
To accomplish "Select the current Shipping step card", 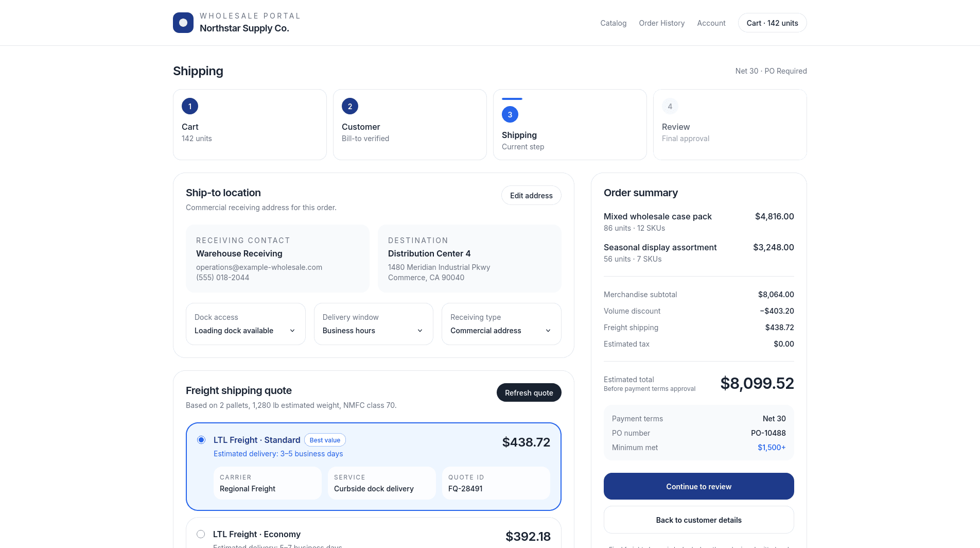I will tap(570, 125).
